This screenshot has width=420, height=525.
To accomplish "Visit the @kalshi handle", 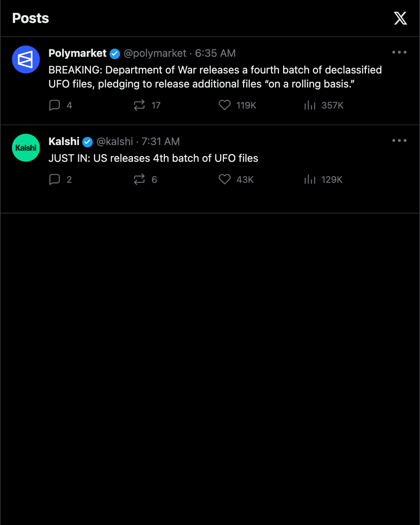I will (115, 142).
